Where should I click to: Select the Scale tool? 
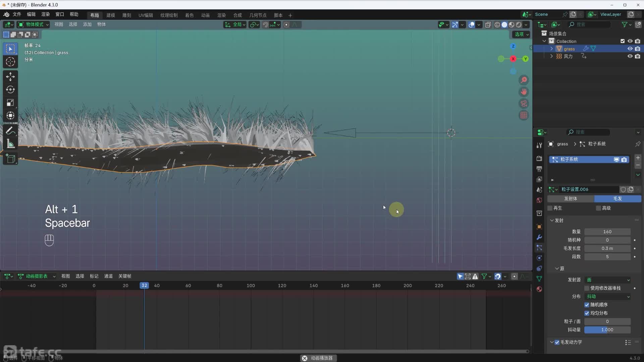click(x=10, y=103)
